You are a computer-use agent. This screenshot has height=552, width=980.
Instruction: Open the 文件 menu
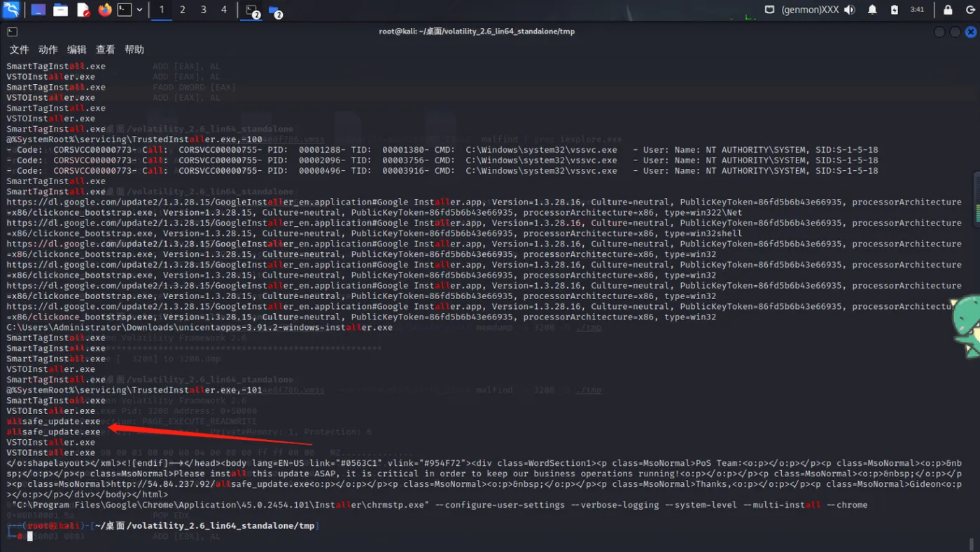click(19, 50)
